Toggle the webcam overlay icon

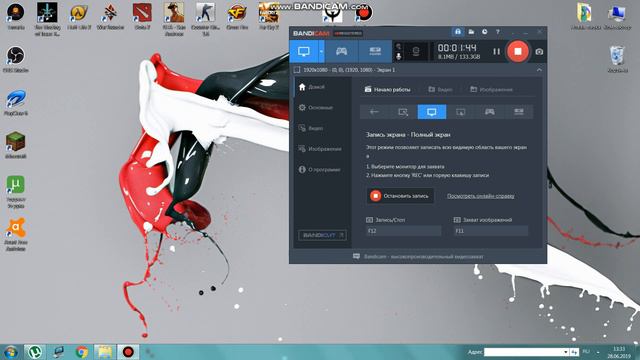416,51
